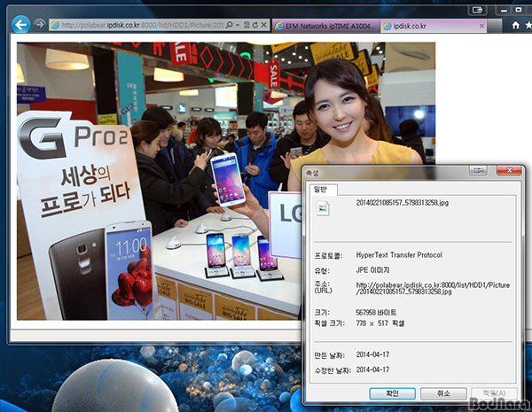Screen dimensions: 532x412
Task: Click the Internet Explorer page icon in address bar
Action: pyautogui.click(x=55, y=25)
